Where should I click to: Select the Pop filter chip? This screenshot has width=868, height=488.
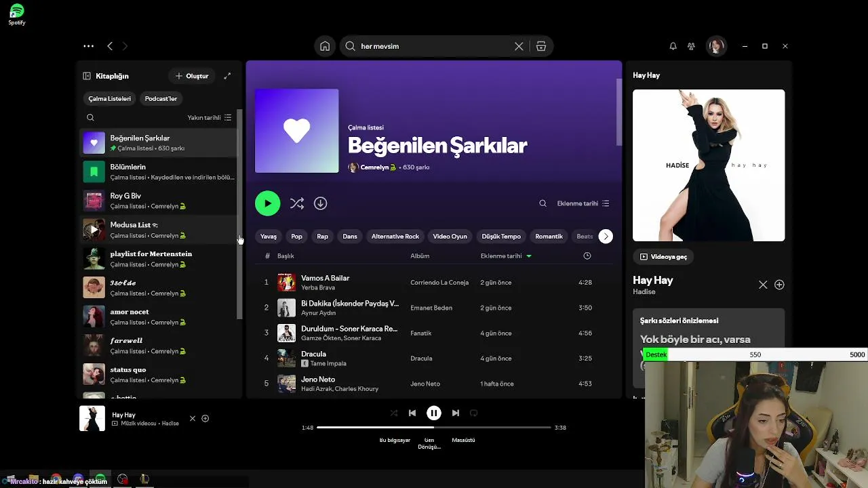click(x=296, y=237)
